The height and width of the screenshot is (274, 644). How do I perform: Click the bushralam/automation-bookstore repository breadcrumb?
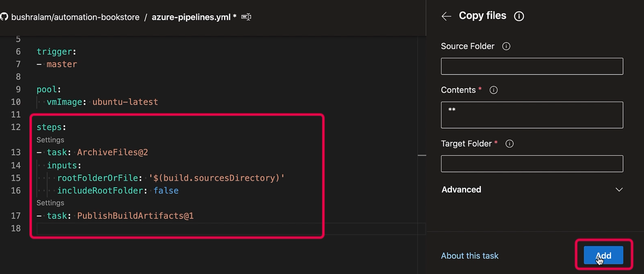75,17
